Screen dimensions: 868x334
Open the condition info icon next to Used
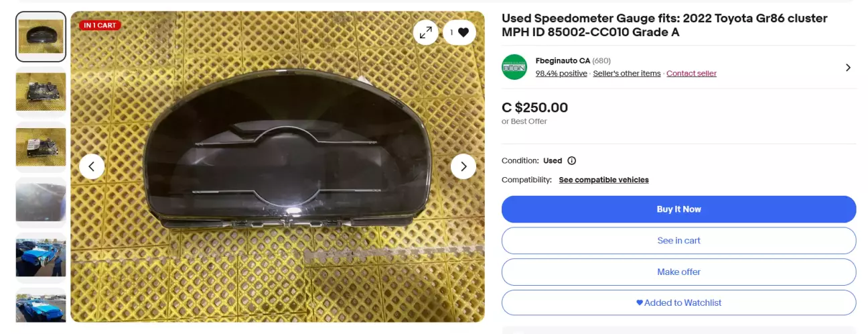click(571, 161)
